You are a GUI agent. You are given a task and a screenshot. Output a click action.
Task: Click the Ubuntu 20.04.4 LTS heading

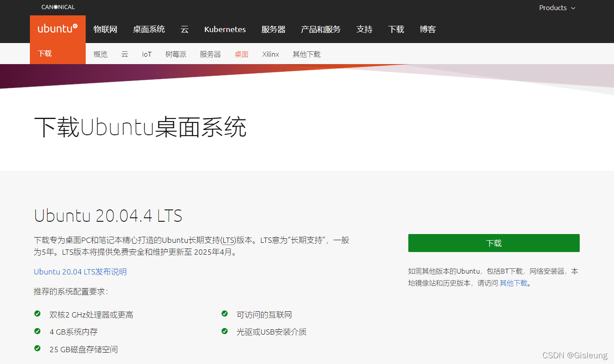108,216
